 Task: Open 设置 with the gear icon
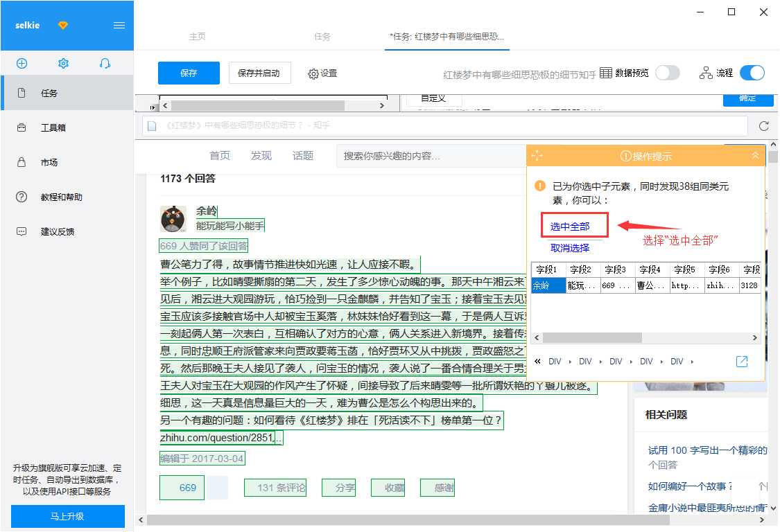point(322,73)
